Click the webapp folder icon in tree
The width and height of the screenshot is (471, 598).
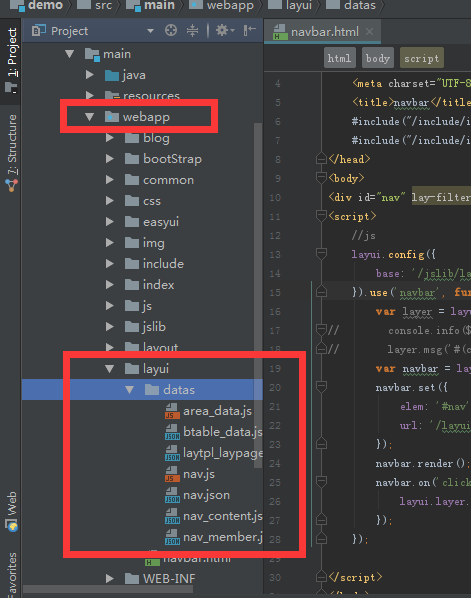112,117
